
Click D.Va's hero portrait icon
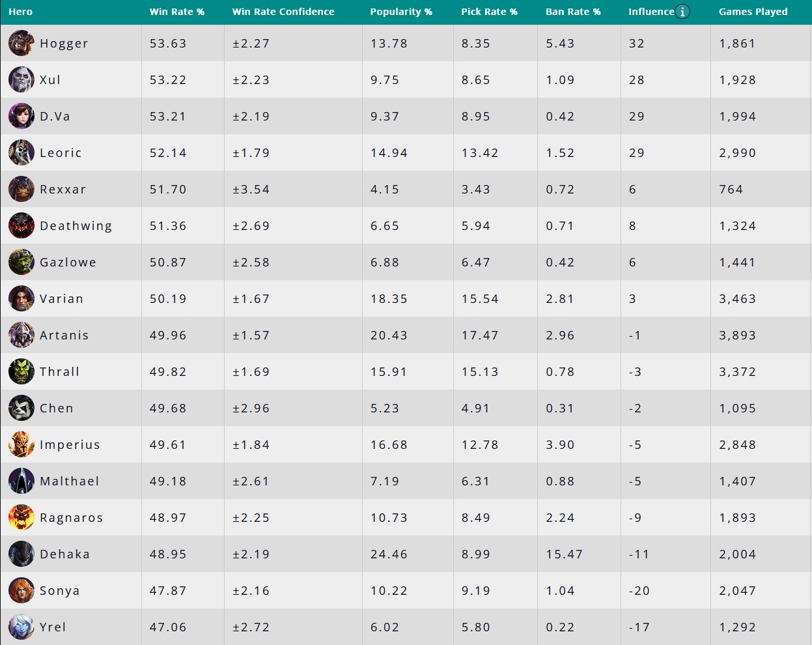coord(21,116)
